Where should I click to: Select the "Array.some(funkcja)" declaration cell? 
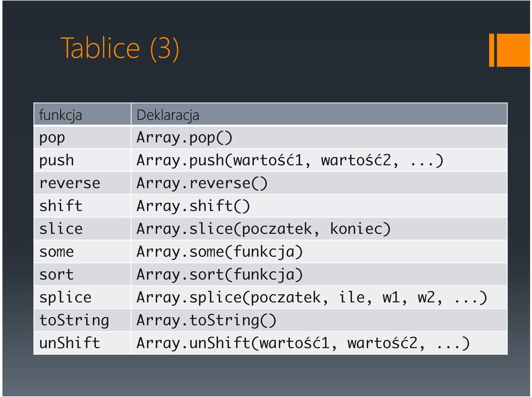coord(319,252)
